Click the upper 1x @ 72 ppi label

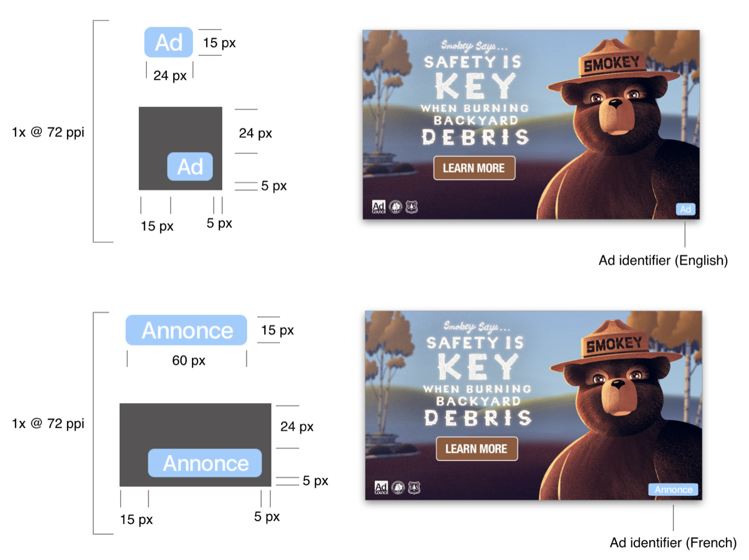click(48, 132)
